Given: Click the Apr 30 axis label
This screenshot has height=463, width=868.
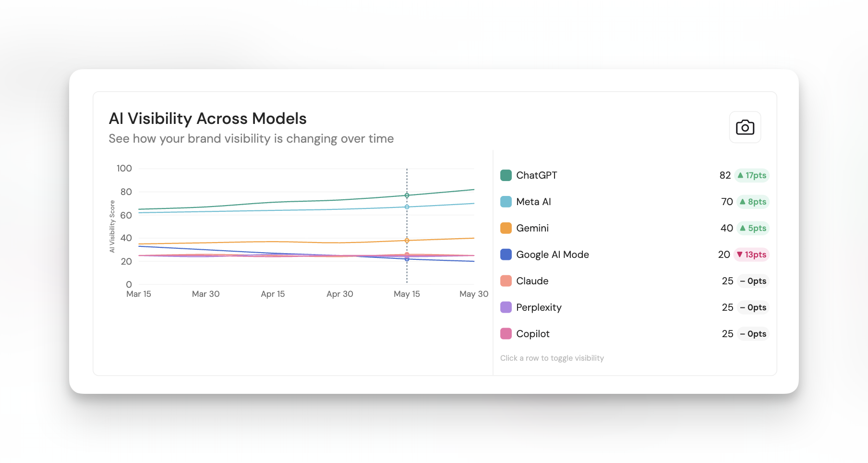Looking at the screenshot, I should click(340, 294).
